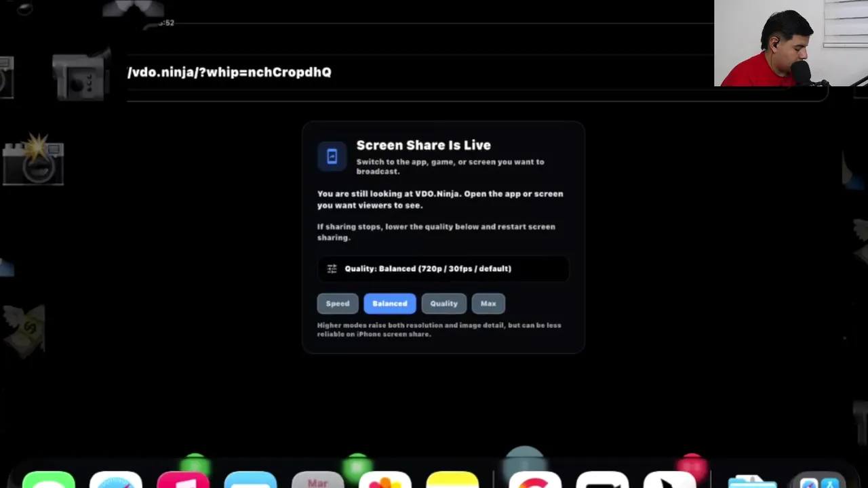Click the quality sliders icon

(x=332, y=269)
